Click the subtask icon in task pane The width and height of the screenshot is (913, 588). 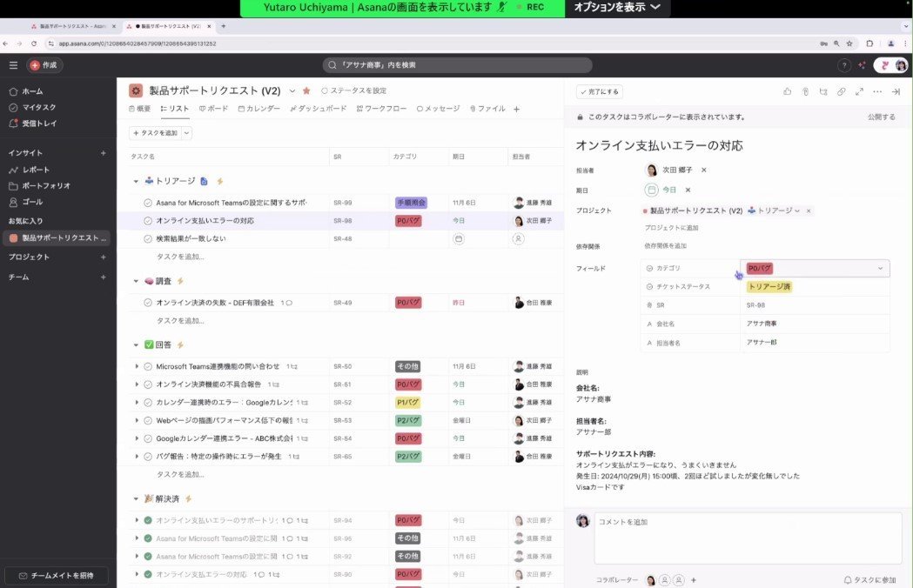823,91
